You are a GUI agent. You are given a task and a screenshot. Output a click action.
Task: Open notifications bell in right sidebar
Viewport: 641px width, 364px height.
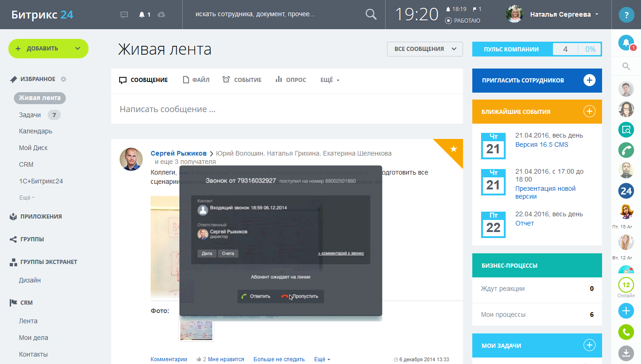(626, 43)
